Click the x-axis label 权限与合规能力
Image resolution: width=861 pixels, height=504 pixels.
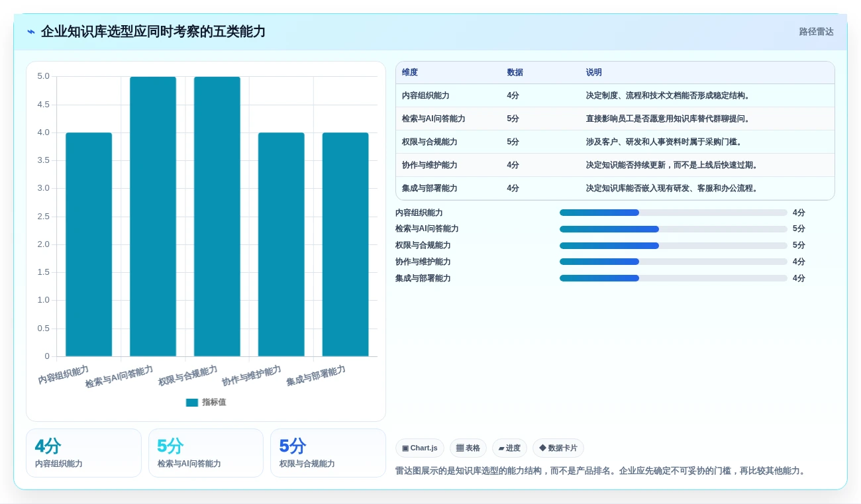click(x=188, y=376)
